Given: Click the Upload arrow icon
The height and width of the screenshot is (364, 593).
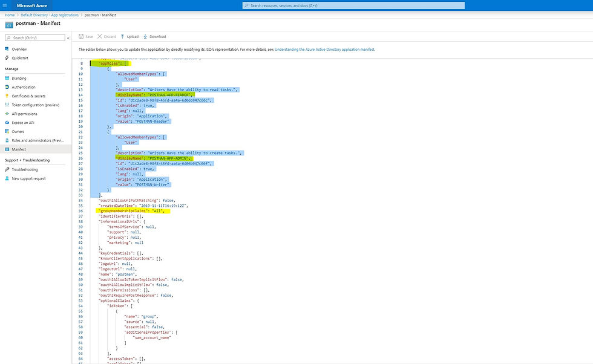Looking at the screenshot, I should click(122, 36).
